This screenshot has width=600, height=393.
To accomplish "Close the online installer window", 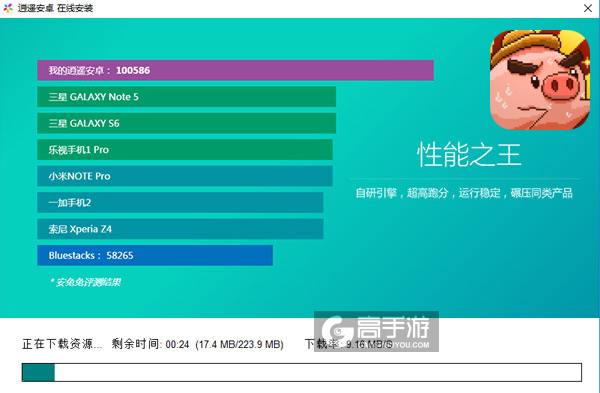I will coord(588,8).
